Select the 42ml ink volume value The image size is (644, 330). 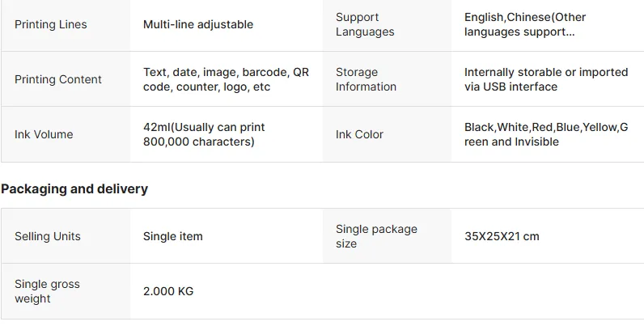[x=204, y=134]
